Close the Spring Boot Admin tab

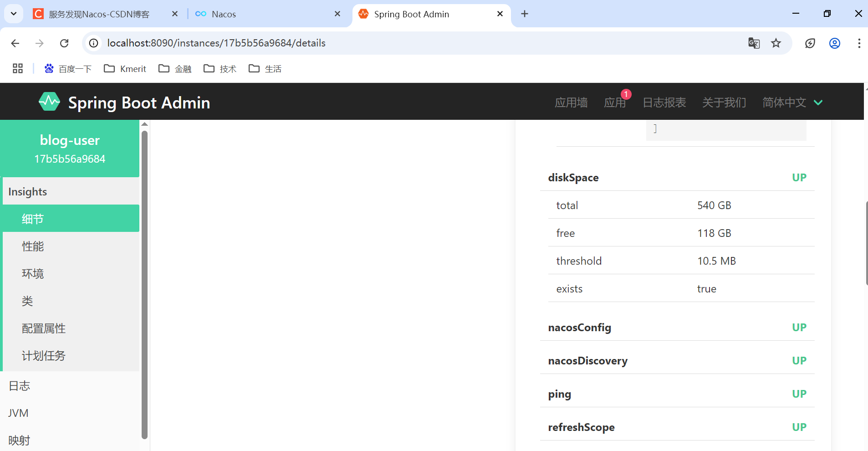[500, 14]
